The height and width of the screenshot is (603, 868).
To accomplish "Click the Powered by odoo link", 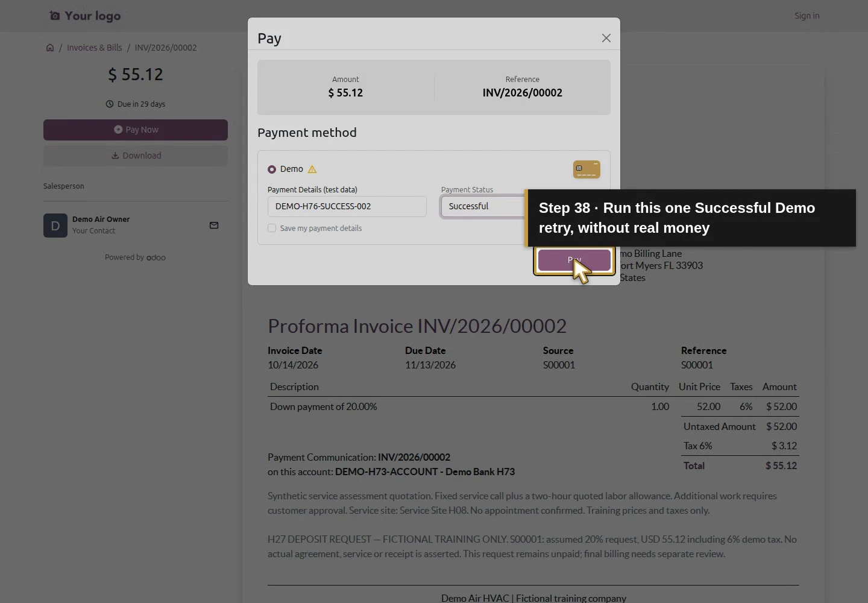I will click(x=135, y=257).
